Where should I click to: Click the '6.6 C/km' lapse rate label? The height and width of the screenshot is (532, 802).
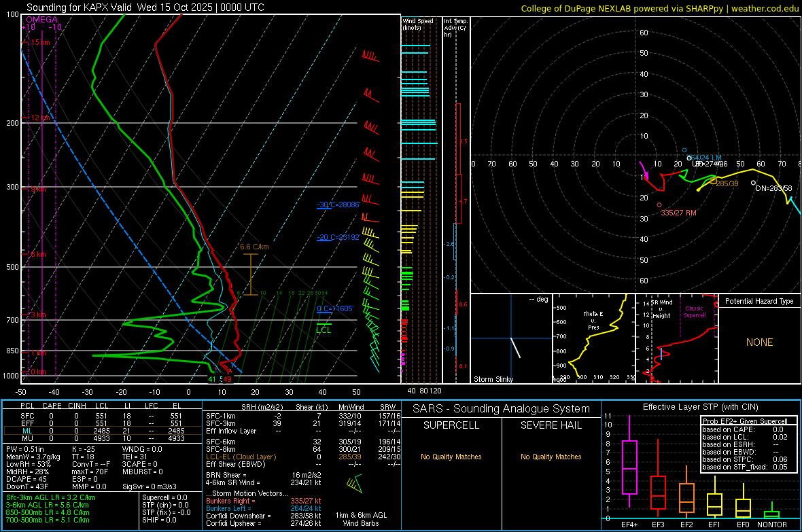(254, 247)
